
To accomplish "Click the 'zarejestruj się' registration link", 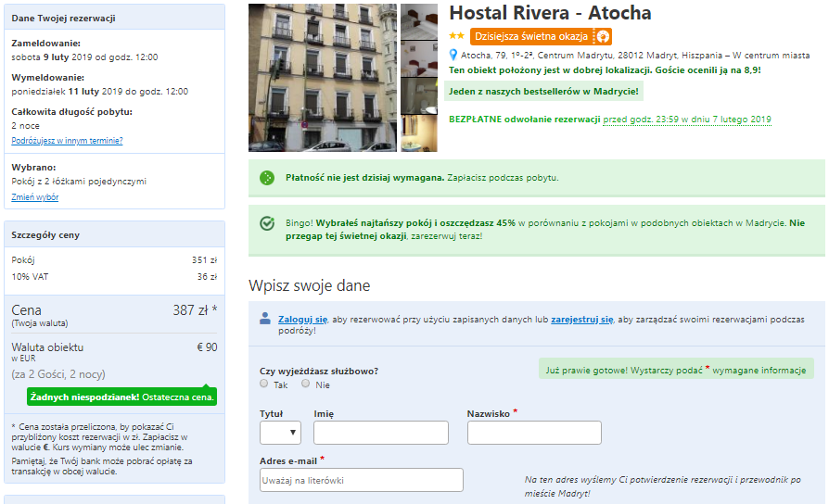I will 582,319.
